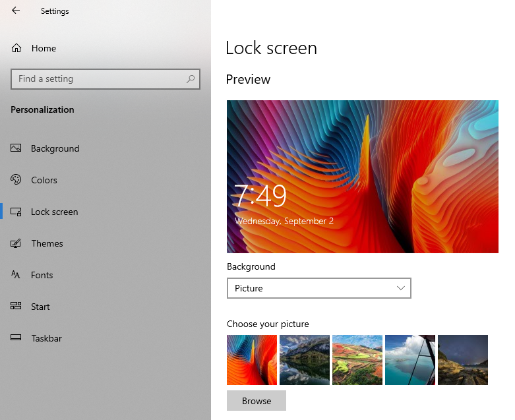The image size is (515, 420).
Task: Open the Start personalization page
Action: tap(40, 307)
